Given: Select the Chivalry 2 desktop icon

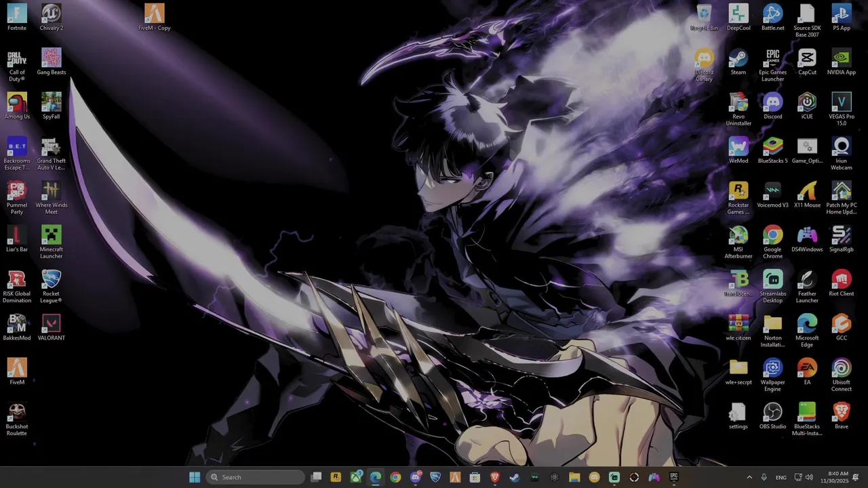Looking at the screenshot, I should [x=52, y=18].
